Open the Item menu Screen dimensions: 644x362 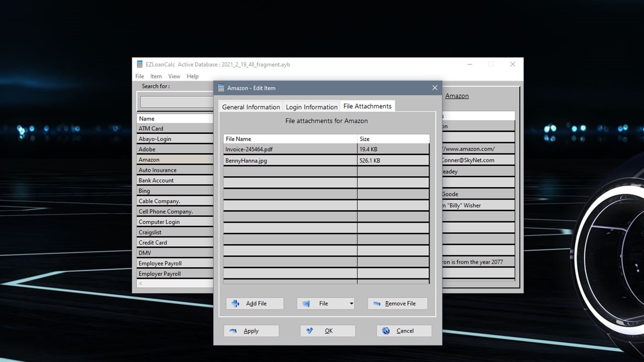click(x=156, y=76)
